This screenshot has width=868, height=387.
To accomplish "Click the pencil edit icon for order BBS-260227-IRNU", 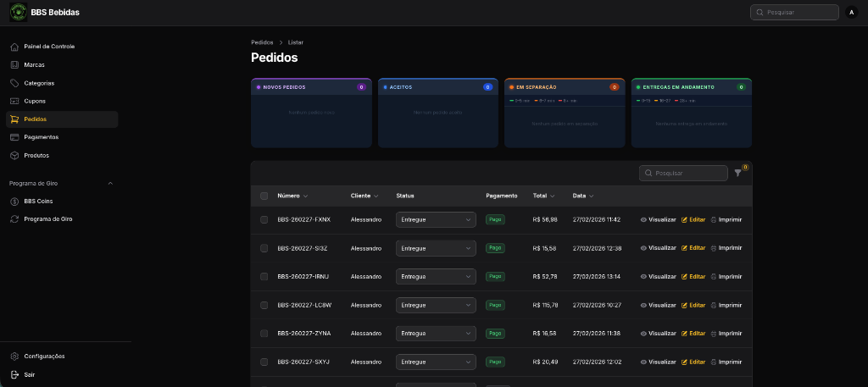I will click(684, 276).
